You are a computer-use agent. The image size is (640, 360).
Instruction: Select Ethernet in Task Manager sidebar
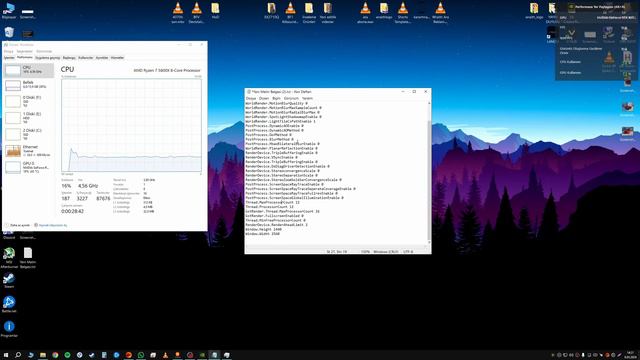pyautogui.click(x=29, y=151)
